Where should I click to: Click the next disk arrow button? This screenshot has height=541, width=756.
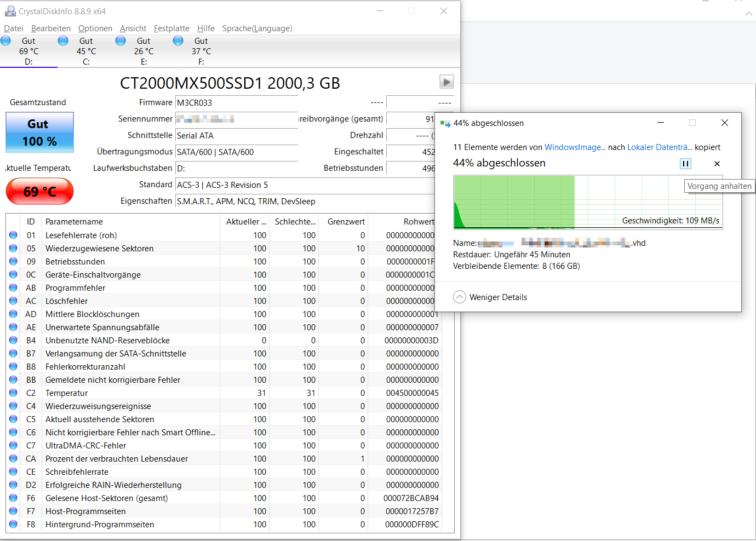pyautogui.click(x=446, y=82)
